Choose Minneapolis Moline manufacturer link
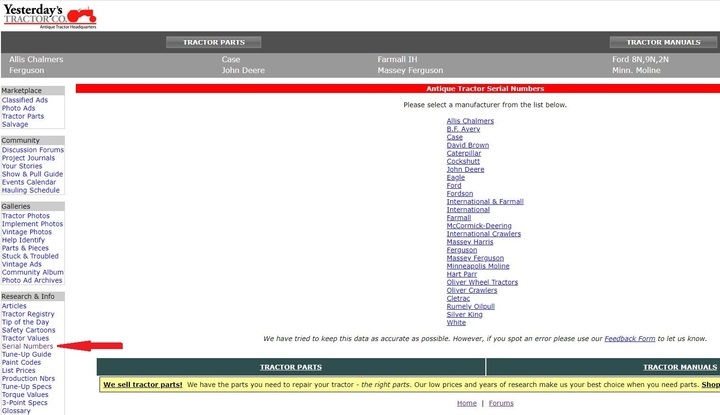720x415 pixels. point(478,266)
